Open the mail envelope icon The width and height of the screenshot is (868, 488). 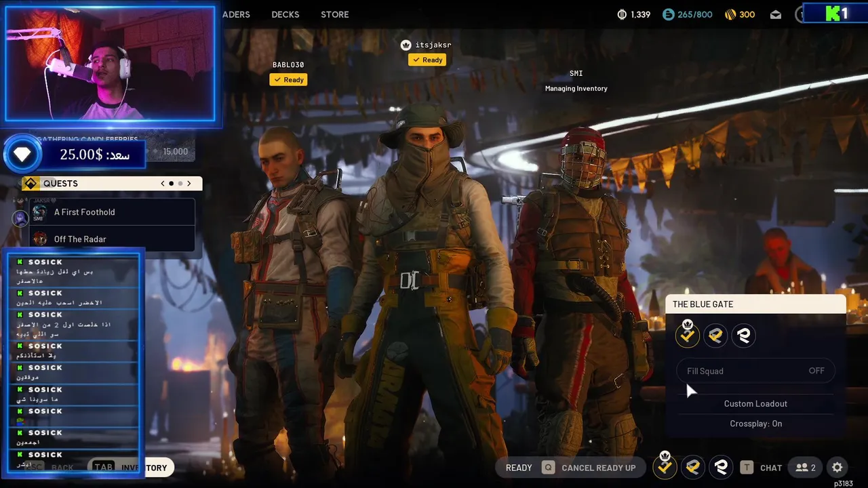pyautogui.click(x=776, y=14)
